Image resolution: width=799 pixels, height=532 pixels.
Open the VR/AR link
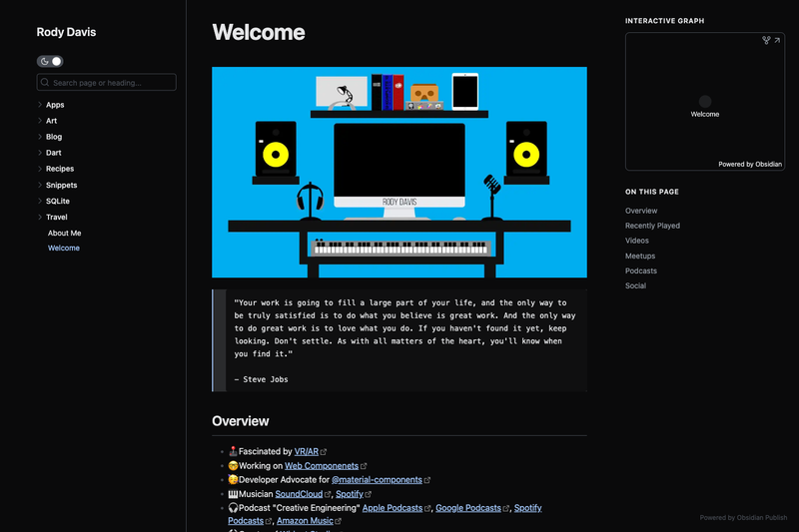(x=307, y=451)
